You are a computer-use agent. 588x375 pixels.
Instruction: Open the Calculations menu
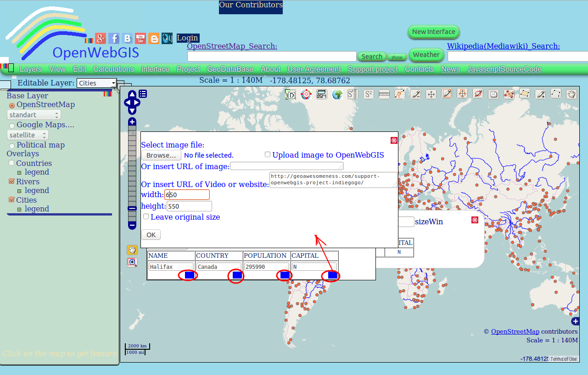[113, 69]
